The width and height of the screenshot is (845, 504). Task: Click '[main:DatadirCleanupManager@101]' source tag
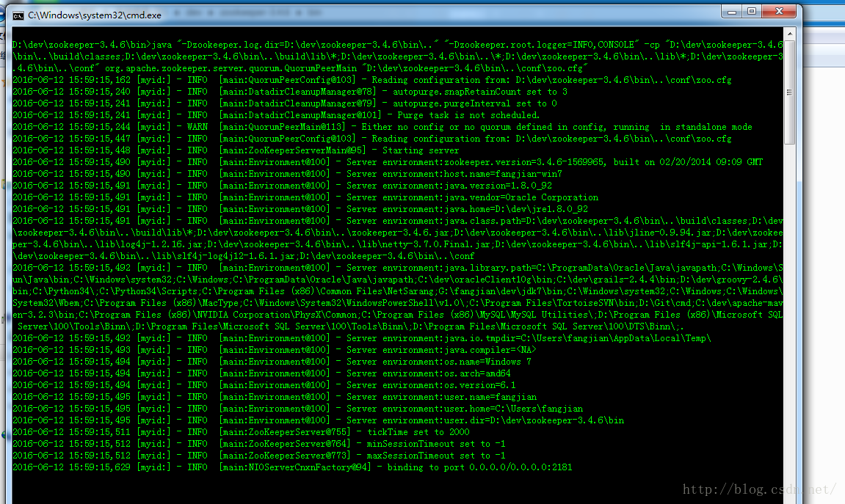(x=300, y=115)
